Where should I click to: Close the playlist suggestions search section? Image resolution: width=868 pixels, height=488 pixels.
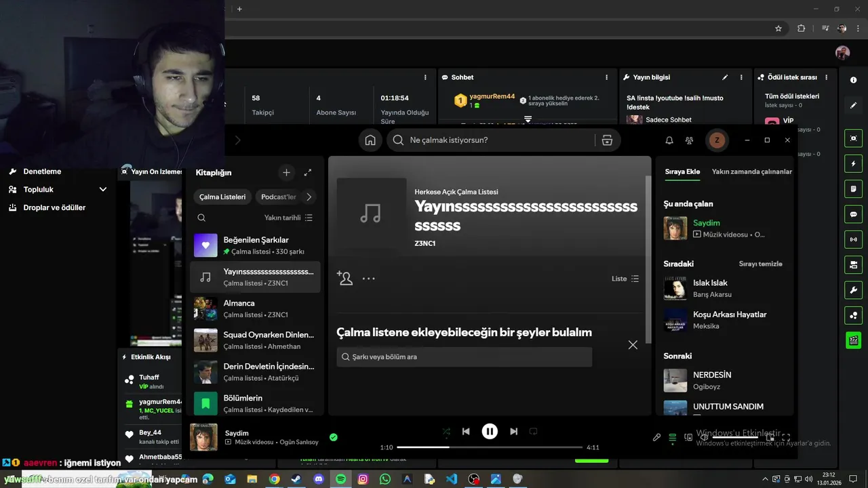(x=633, y=345)
